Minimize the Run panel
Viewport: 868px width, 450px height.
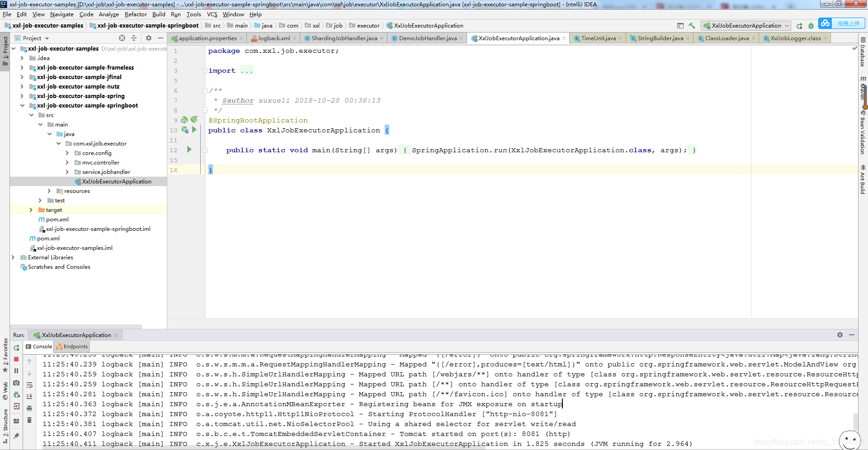852,335
